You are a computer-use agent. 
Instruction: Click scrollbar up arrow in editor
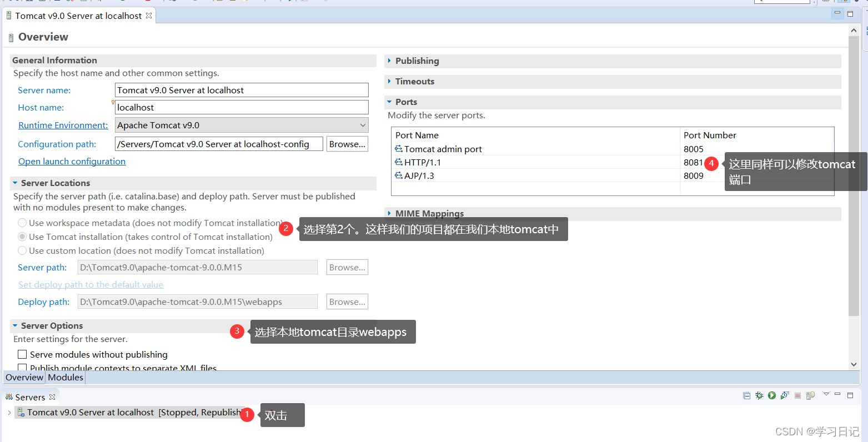coord(854,31)
